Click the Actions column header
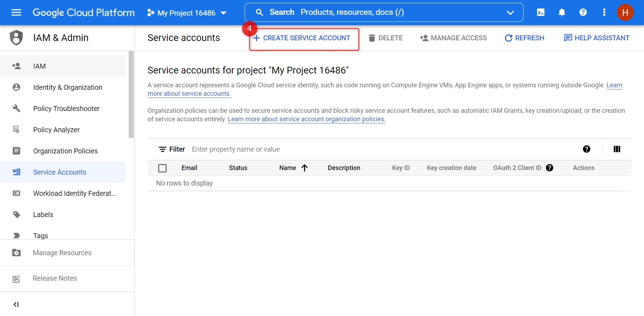Screen dimensions: 644x316 [x=584, y=168]
